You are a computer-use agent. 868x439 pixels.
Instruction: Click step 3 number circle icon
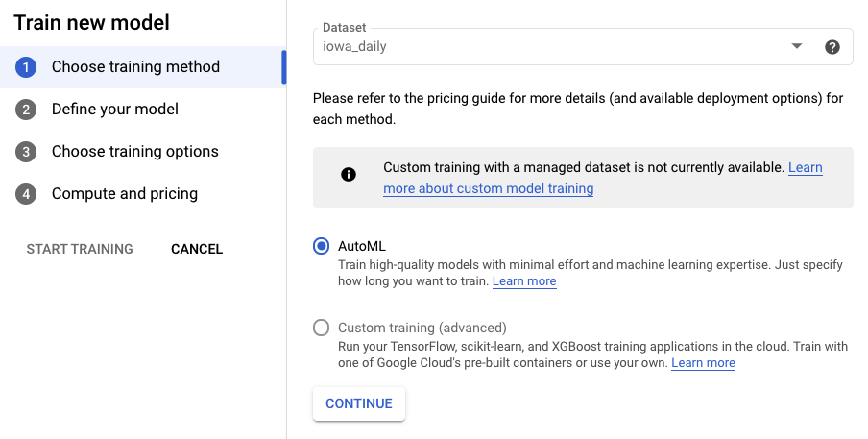tap(26, 152)
